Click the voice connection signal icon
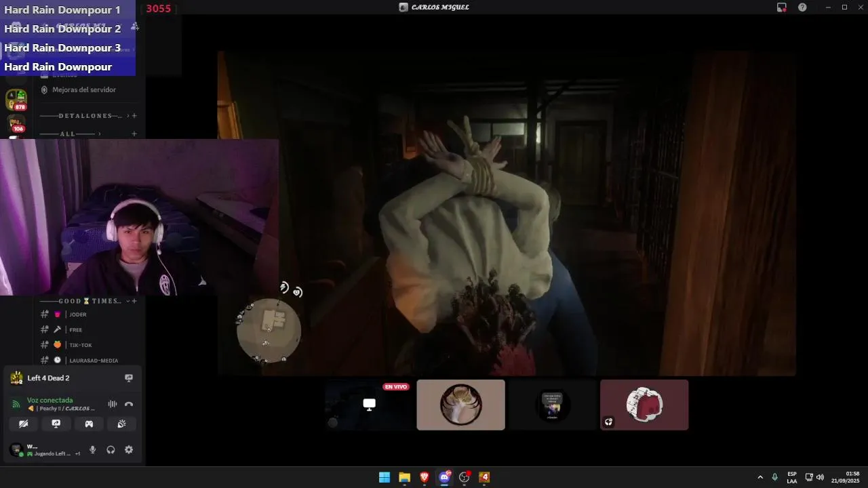Viewport: 868px width, 488px height. coord(16,404)
